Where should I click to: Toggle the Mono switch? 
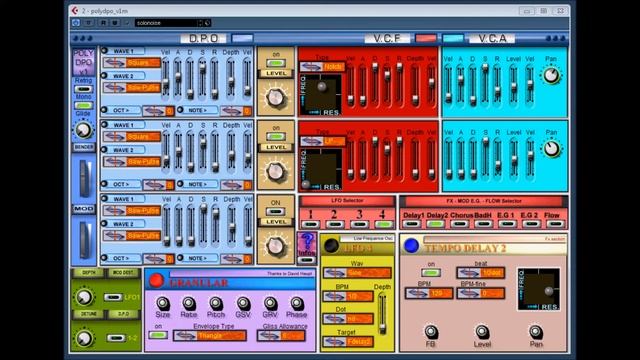point(83,105)
